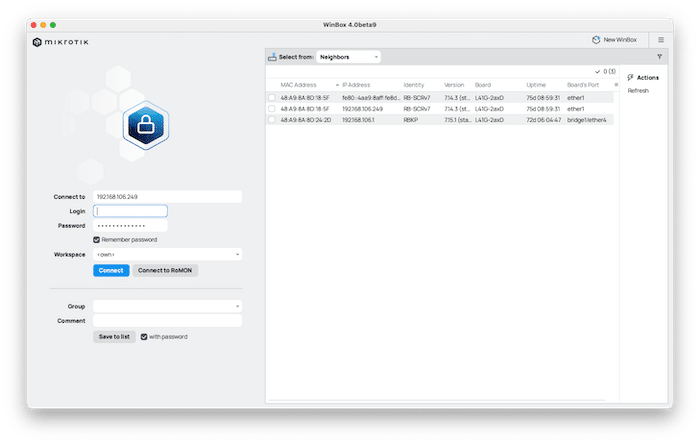700x444 pixels.
Task: Click Save to list button
Action: (114, 337)
